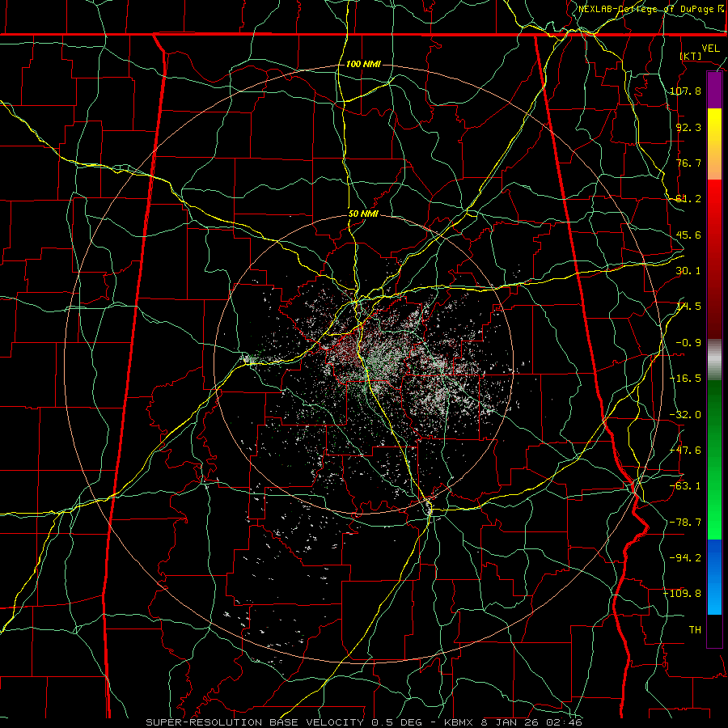This screenshot has height=728, width=728.
Task: Click the -94.2 velocity scale value
Action: (685, 557)
